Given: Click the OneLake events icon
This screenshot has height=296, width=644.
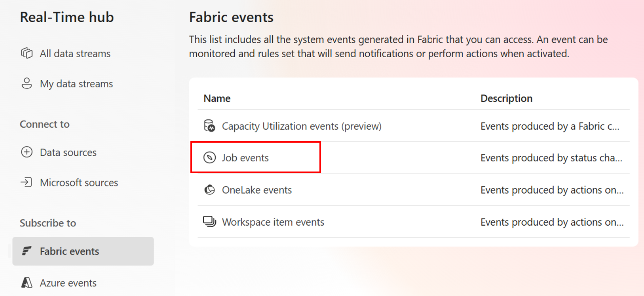Looking at the screenshot, I should 209,190.
